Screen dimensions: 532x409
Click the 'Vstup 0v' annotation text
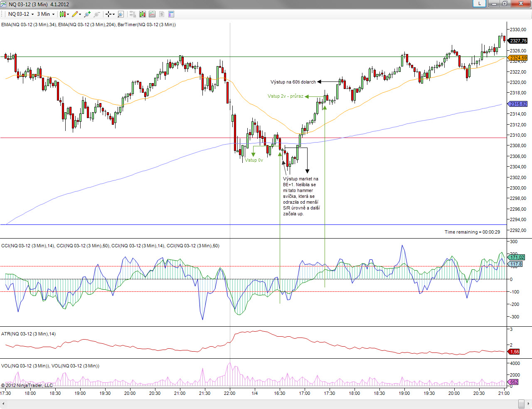pyautogui.click(x=254, y=160)
